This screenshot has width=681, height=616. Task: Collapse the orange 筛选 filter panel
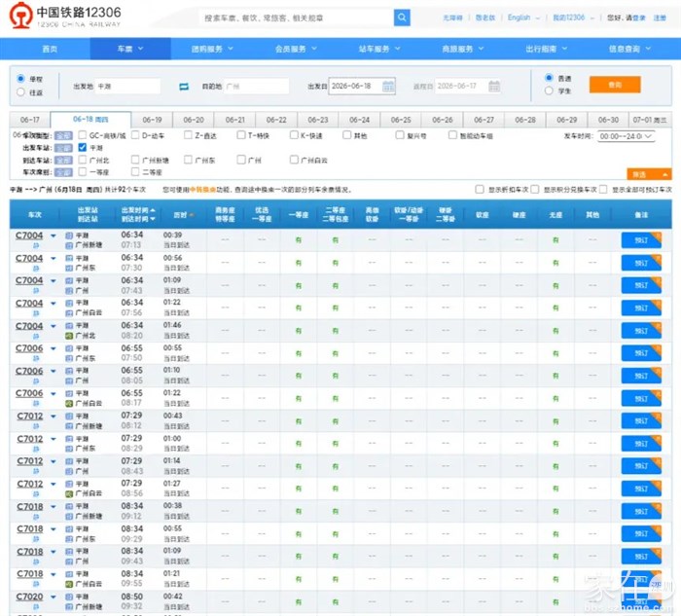[x=649, y=174]
